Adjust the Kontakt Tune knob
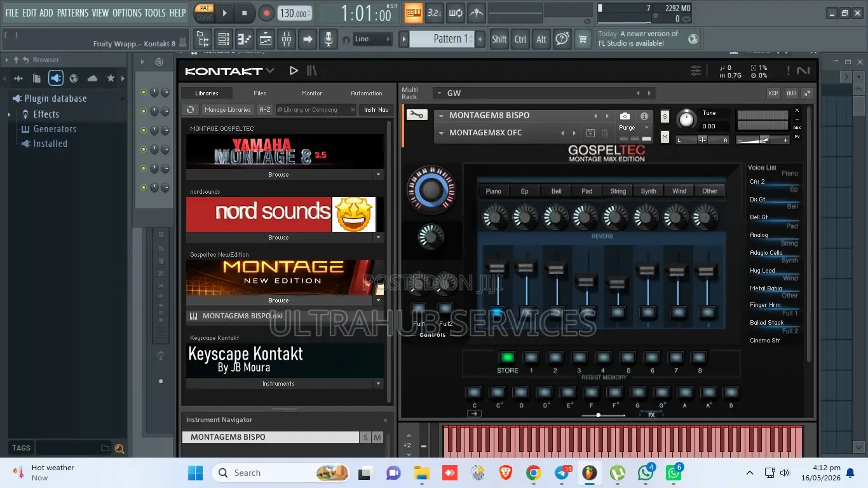 tap(686, 119)
